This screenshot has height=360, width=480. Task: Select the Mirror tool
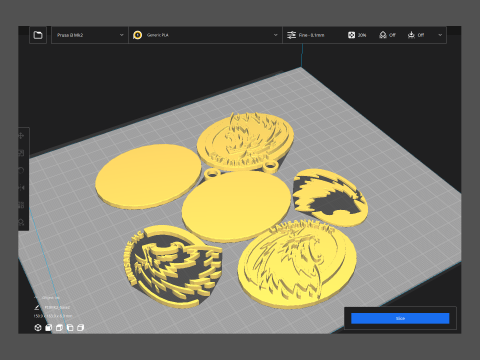tap(21, 188)
